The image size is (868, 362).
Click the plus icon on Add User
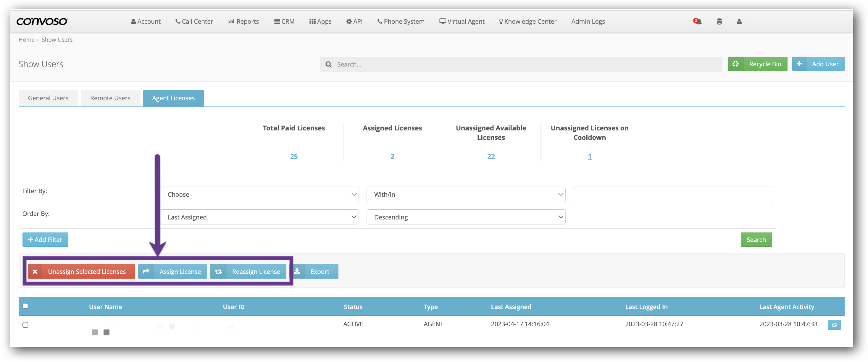click(x=799, y=64)
